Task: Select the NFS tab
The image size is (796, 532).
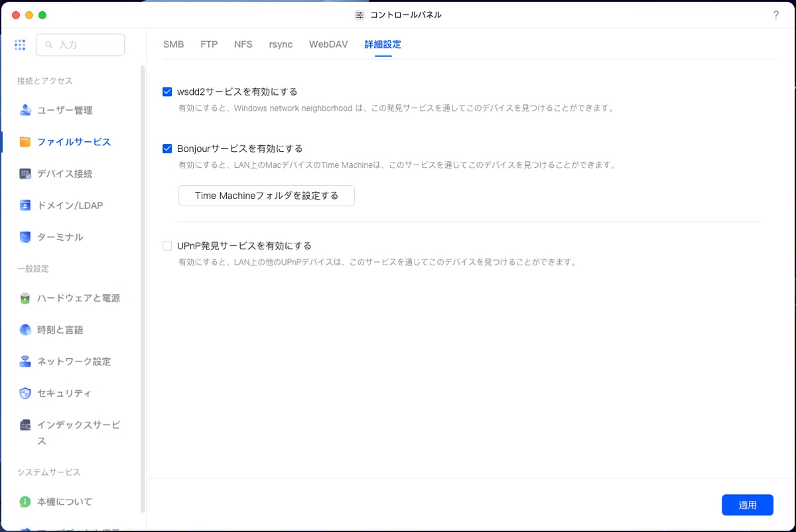Action: [x=243, y=44]
